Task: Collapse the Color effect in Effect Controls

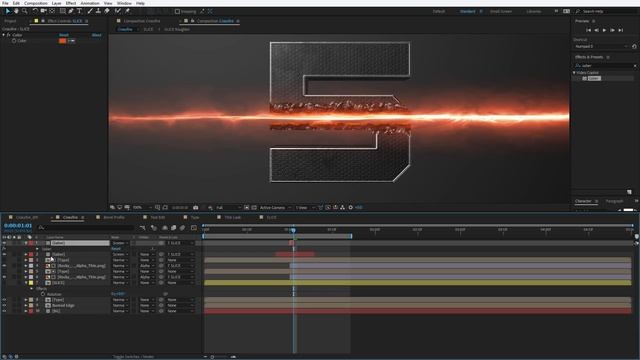Action: point(3,35)
